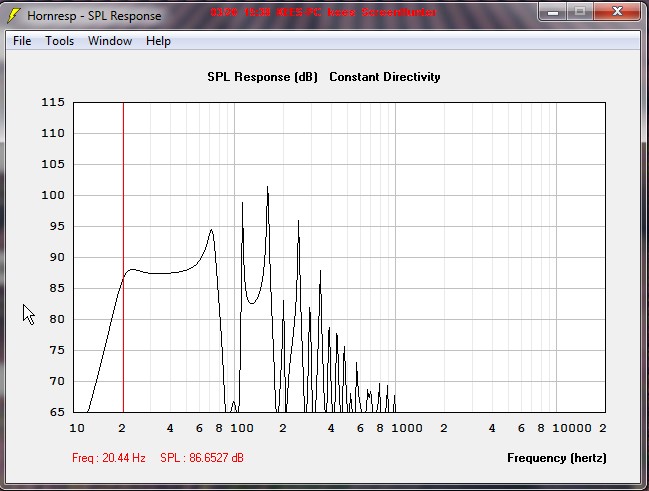Click the 10000 label on frequency axis
Screen dimensions: 649x491
click(572, 428)
